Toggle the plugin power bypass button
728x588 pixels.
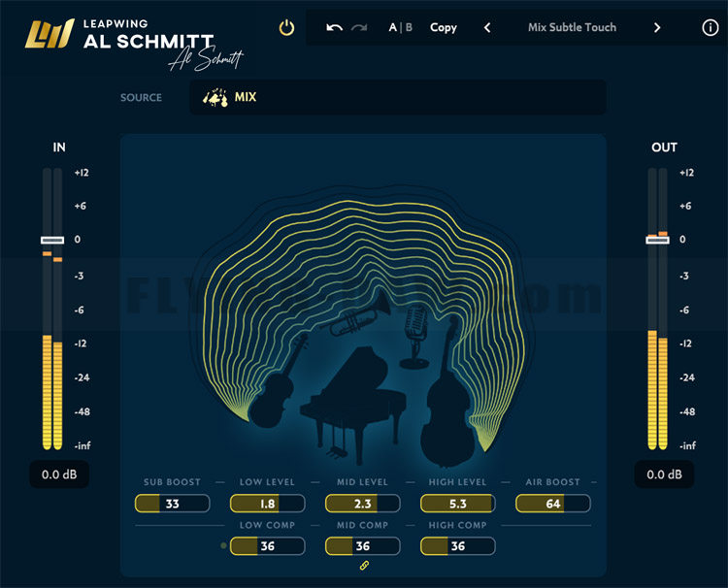click(x=286, y=28)
